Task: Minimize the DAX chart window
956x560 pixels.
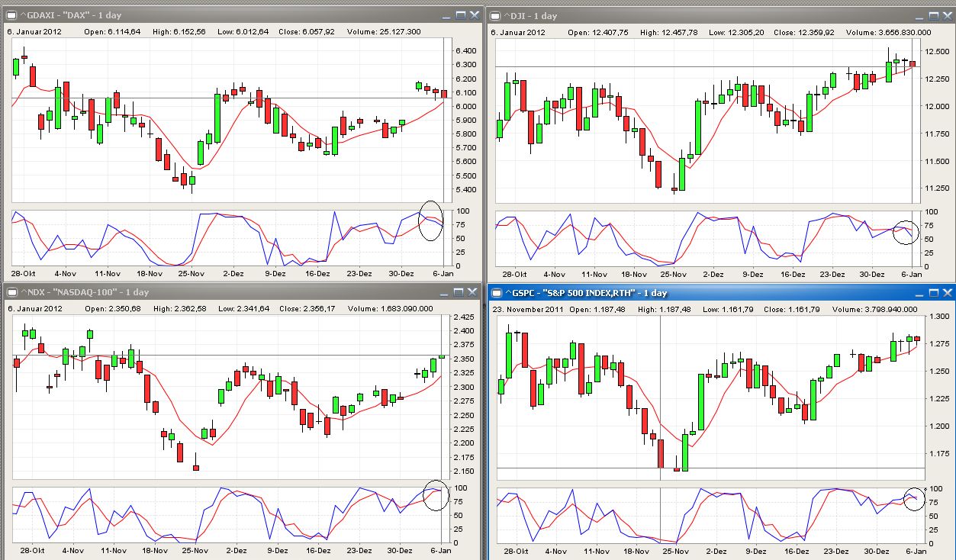Action: 446,14
